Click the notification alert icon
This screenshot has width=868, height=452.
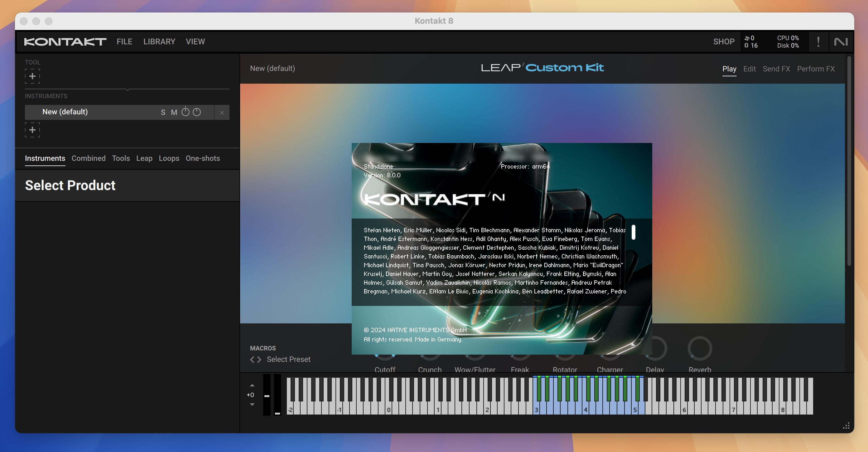pos(818,42)
